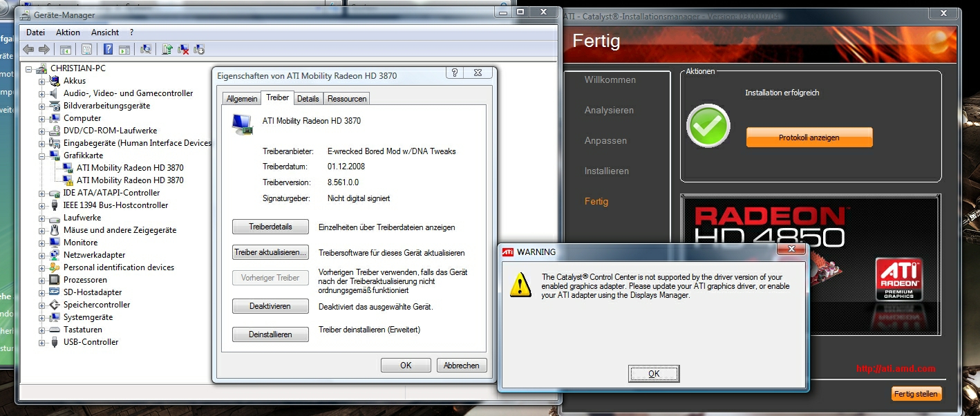The image size is (980, 416).
Task: Select the Speichercontroller icon in tree
Action: coord(55,305)
